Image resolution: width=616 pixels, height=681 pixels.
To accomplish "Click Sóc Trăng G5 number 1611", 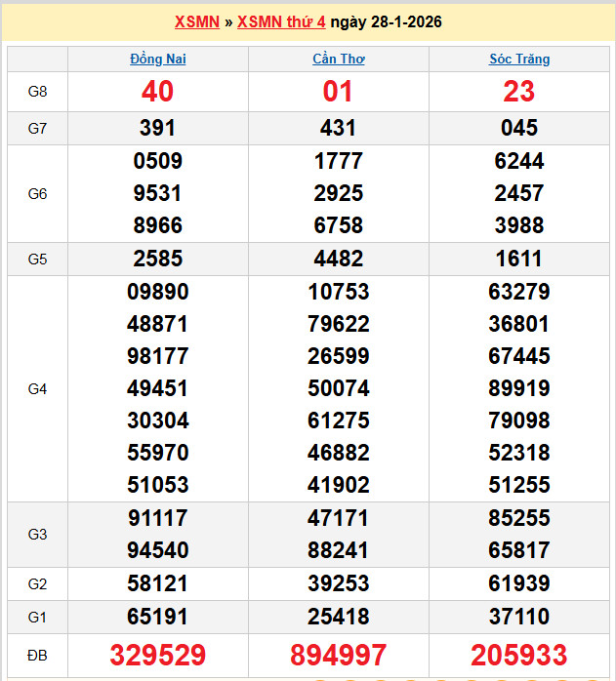I will [519, 259].
